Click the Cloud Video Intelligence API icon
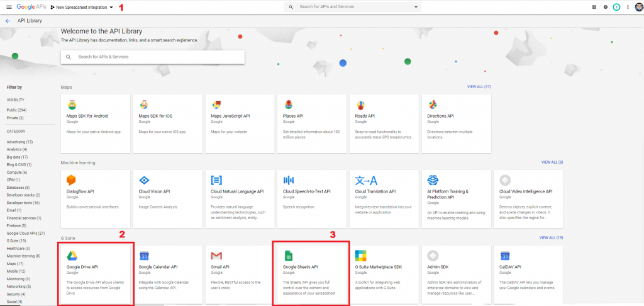644x306 pixels. coord(505,180)
